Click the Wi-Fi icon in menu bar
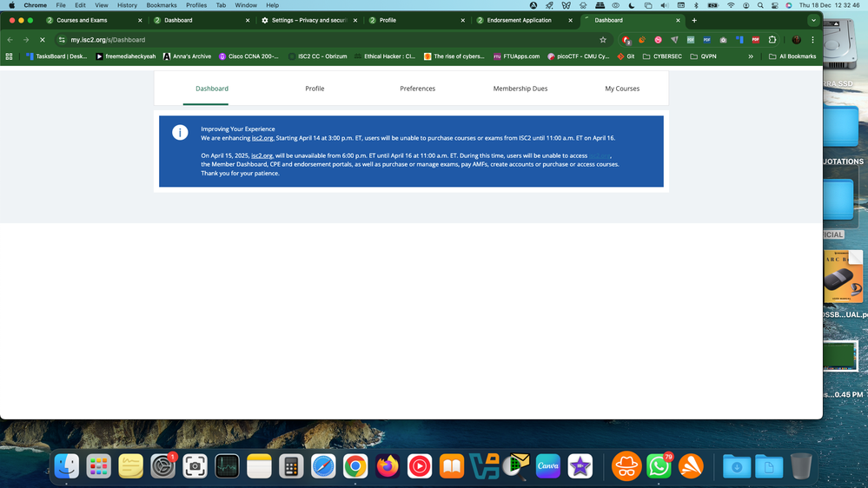 [x=731, y=5]
